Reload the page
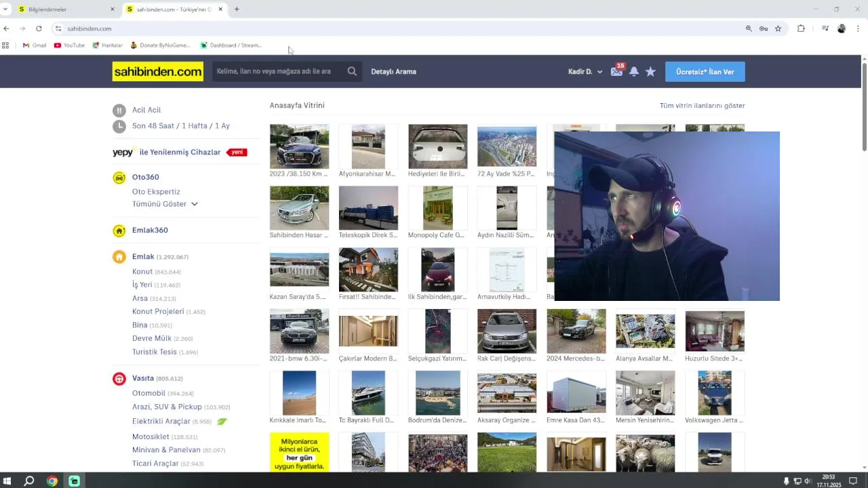This screenshot has height=488, width=868. [39, 28]
